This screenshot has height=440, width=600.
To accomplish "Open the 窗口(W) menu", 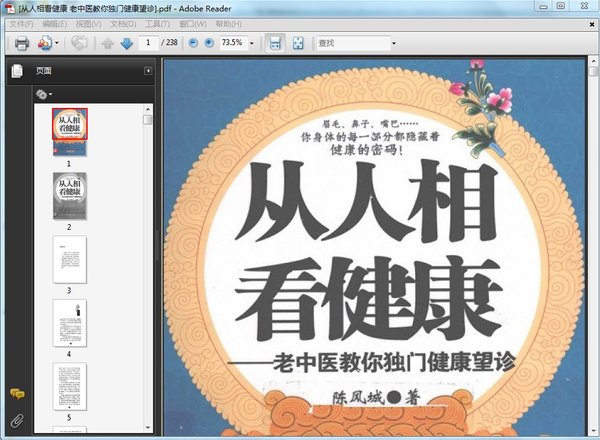I will tap(193, 24).
